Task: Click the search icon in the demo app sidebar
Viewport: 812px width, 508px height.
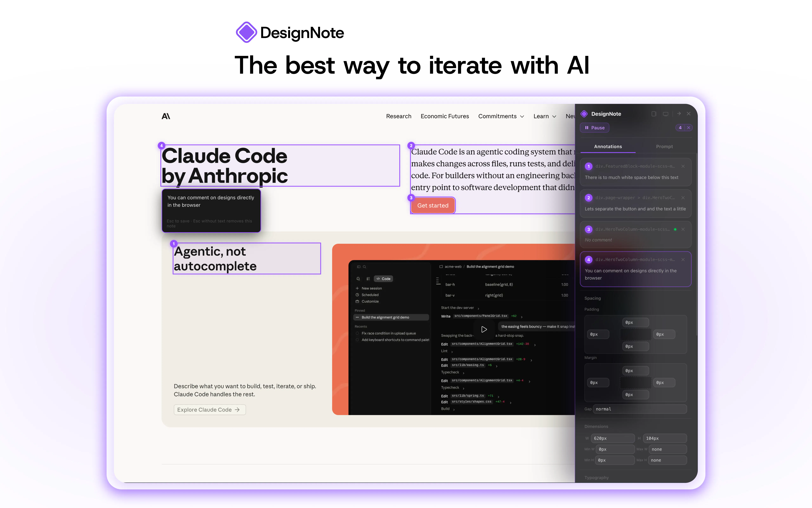Action: pos(364,267)
